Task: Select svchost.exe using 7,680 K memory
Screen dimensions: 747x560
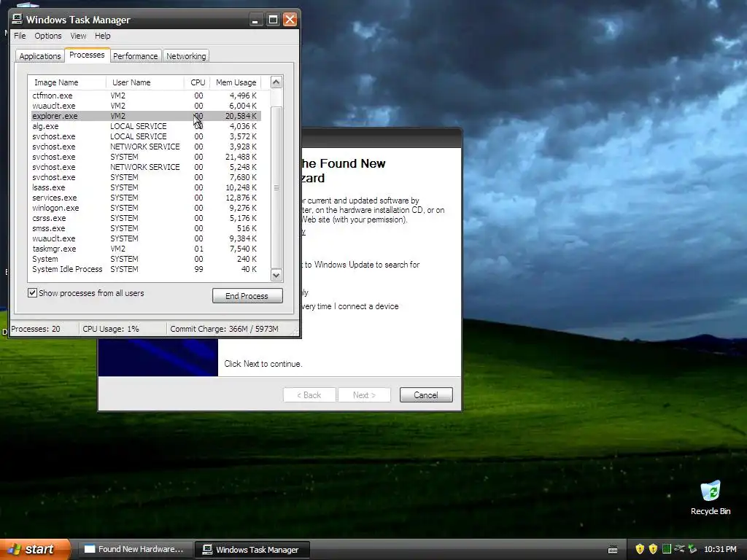Action: (x=145, y=177)
